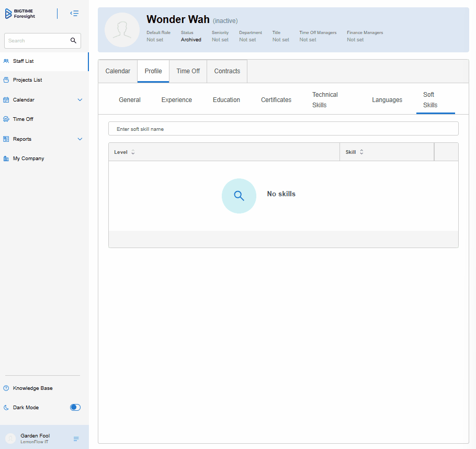Click the Time Off icon in the sidebar
476x449 pixels.
point(6,119)
